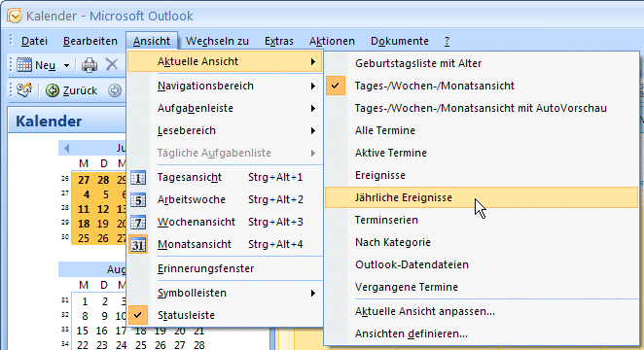The width and height of the screenshot is (644, 350).
Task: Select August 1 in mini calendar
Action: click(x=85, y=302)
